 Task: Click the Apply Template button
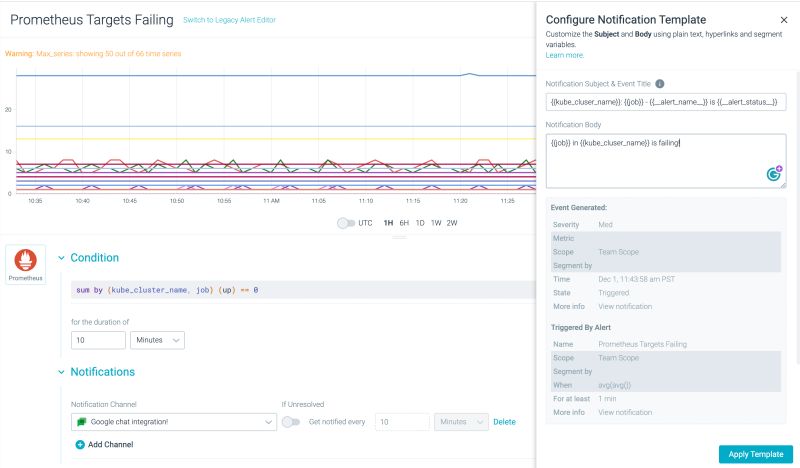pyautogui.click(x=756, y=454)
